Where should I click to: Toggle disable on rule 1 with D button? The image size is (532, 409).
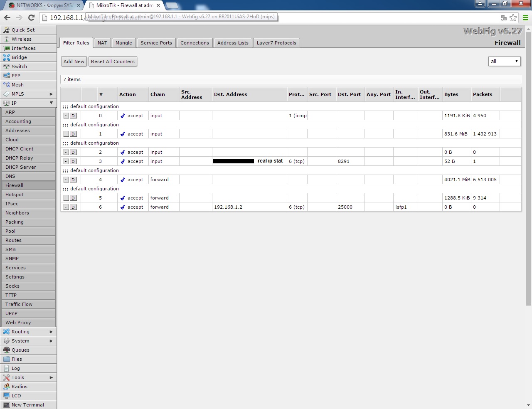point(73,134)
